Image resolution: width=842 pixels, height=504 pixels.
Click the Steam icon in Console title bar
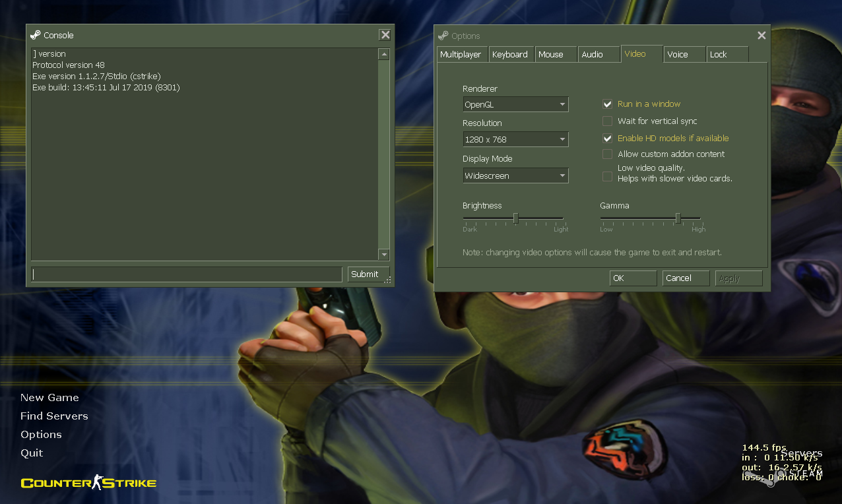36,35
